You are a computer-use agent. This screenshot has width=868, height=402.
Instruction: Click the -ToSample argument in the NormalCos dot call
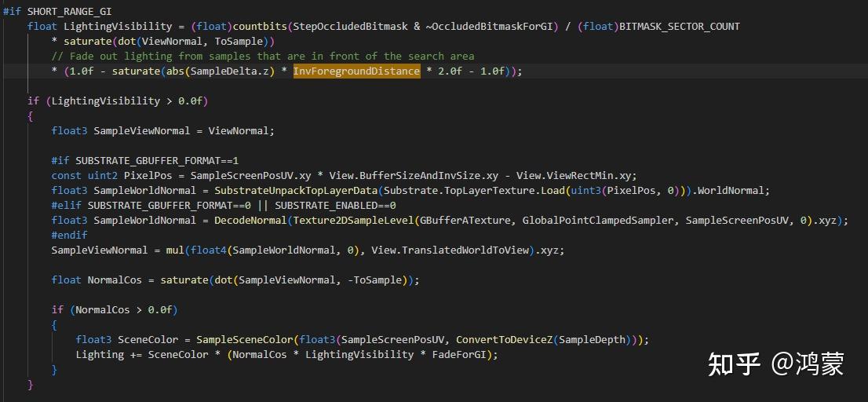(x=375, y=280)
